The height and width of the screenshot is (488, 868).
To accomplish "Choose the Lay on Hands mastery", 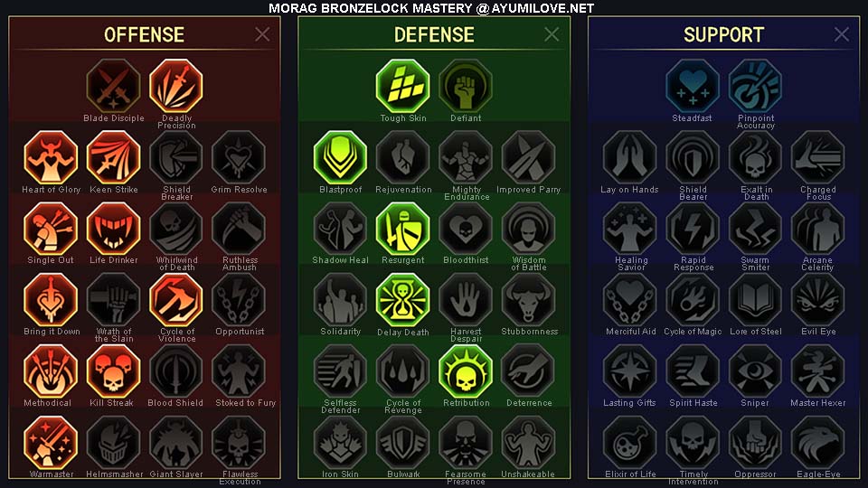I will [629, 157].
